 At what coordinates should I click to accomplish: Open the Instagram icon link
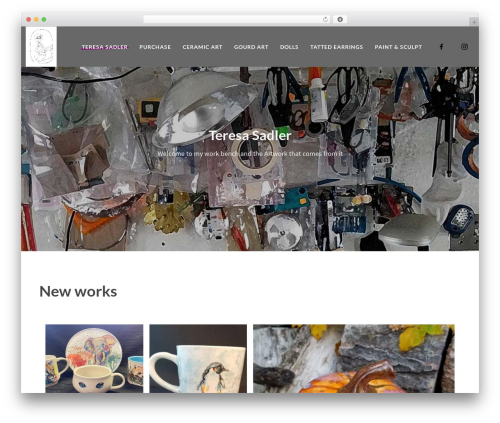pos(464,47)
